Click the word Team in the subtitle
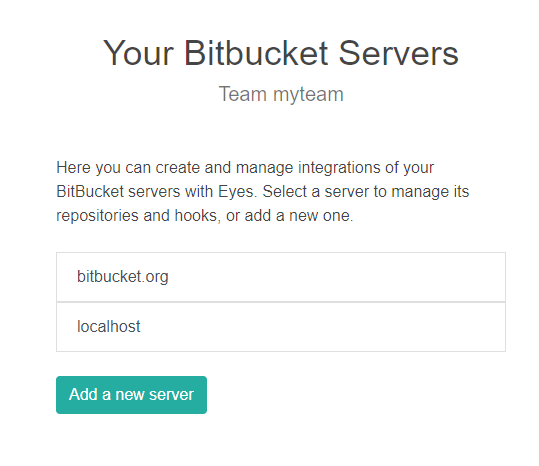539x466 pixels. tap(243, 94)
